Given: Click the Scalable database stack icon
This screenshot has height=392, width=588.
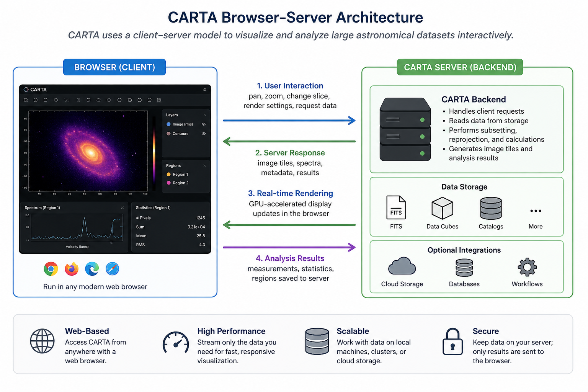Looking at the screenshot, I should [317, 341].
